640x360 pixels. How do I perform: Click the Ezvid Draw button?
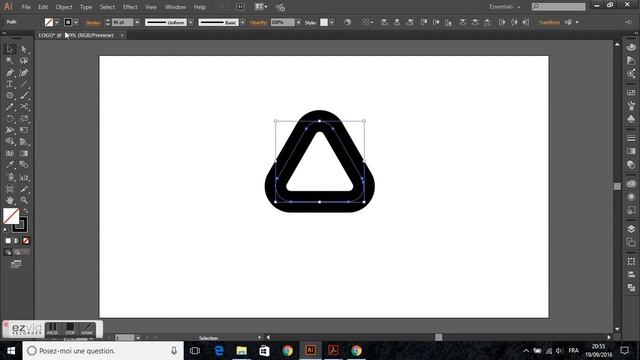point(87,329)
